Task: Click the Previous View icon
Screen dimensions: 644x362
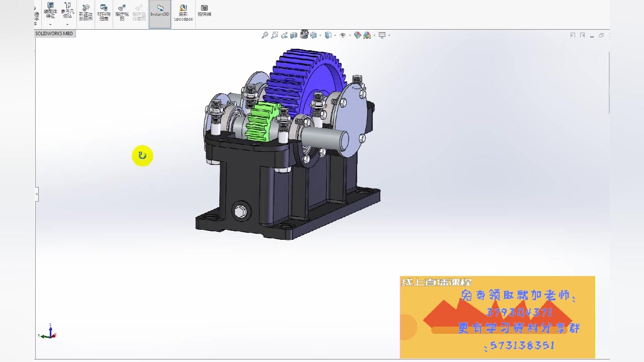Action: click(284, 35)
